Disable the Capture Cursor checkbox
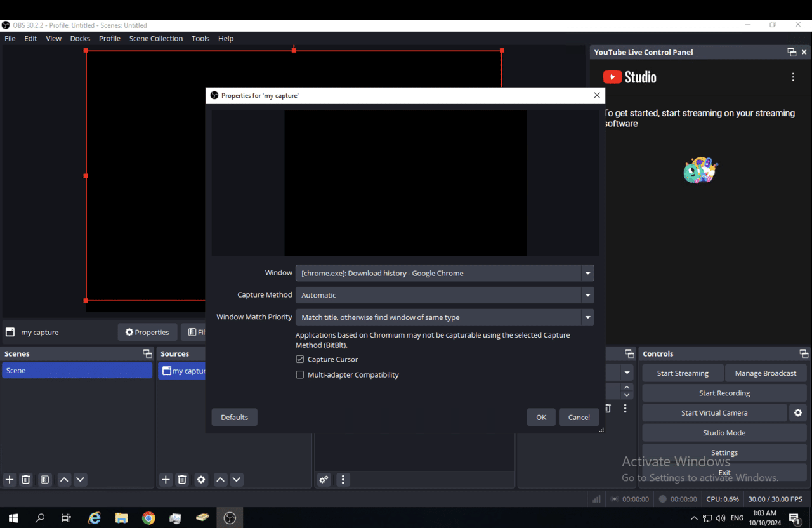812x528 pixels. click(299, 359)
